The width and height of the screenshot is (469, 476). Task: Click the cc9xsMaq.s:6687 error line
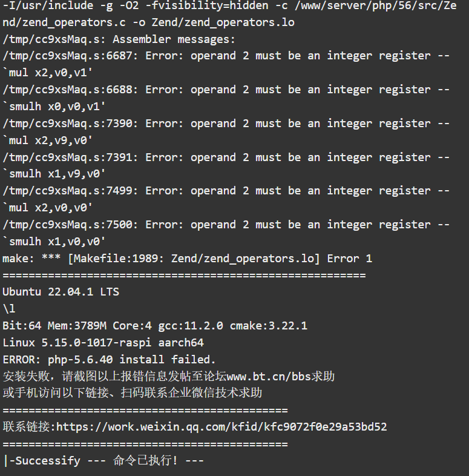click(226, 56)
